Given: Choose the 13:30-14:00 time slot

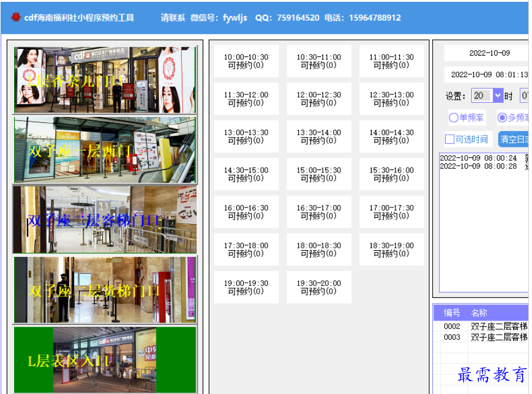Looking at the screenshot, I should 318,136.
